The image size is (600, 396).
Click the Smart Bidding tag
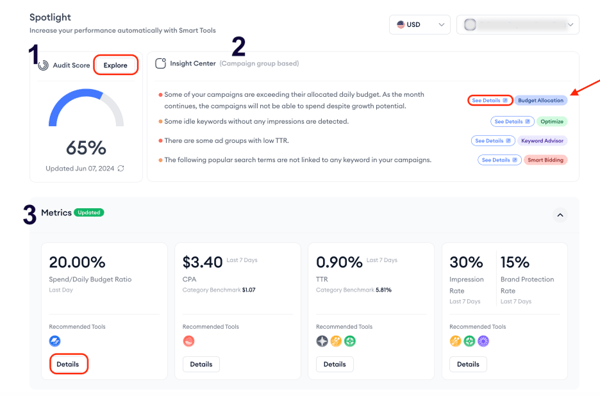pyautogui.click(x=545, y=160)
